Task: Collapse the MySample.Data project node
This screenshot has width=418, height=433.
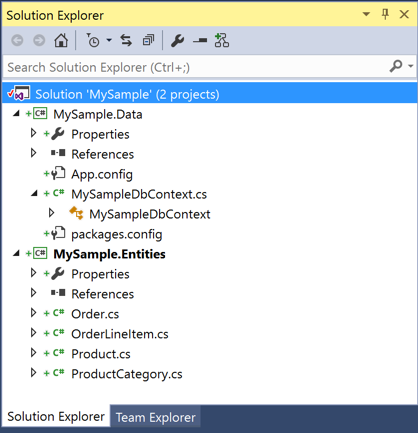Action: [16, 114]
